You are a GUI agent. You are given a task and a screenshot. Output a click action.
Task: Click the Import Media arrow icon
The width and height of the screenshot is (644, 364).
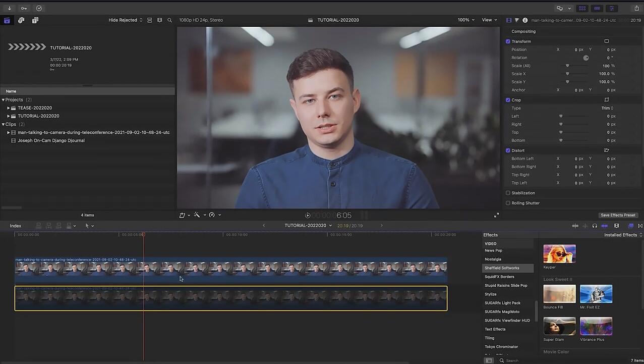tap(9, 8)
